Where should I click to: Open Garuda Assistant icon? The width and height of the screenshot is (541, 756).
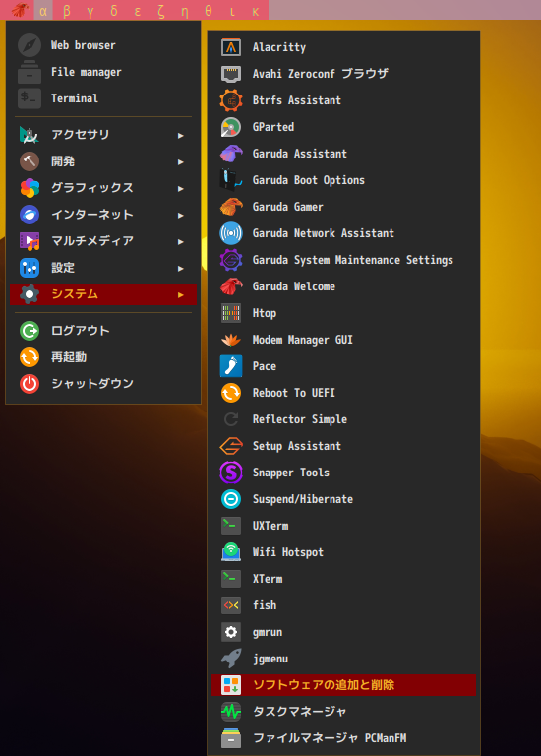click(x=231, y=154)
